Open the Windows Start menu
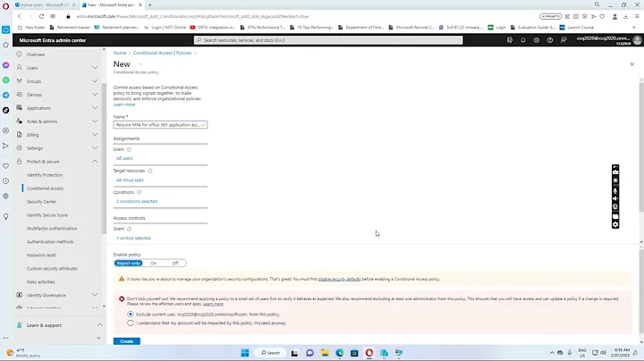 click(245, 353)
